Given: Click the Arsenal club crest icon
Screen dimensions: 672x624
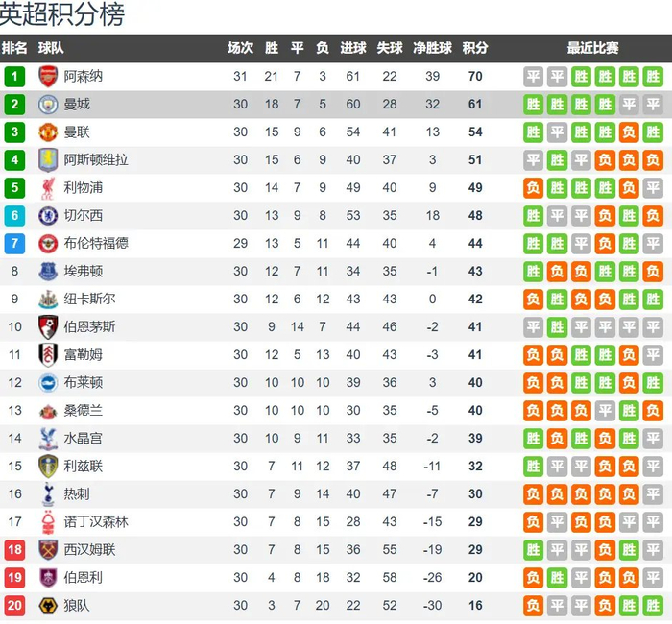Looking at the screenshot, I should click(48, 77).
